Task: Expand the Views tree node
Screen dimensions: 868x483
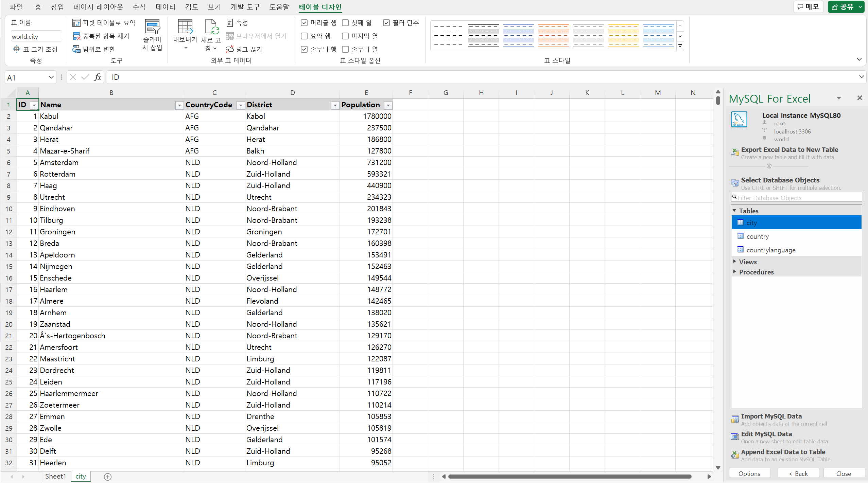Action: pyautogui.click(x=734, y=262)
